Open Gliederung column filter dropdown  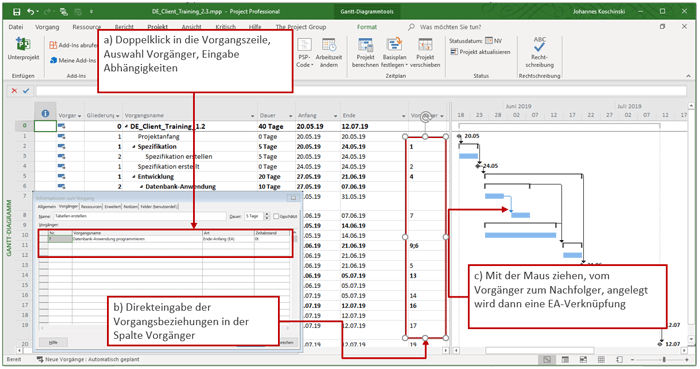118,116
